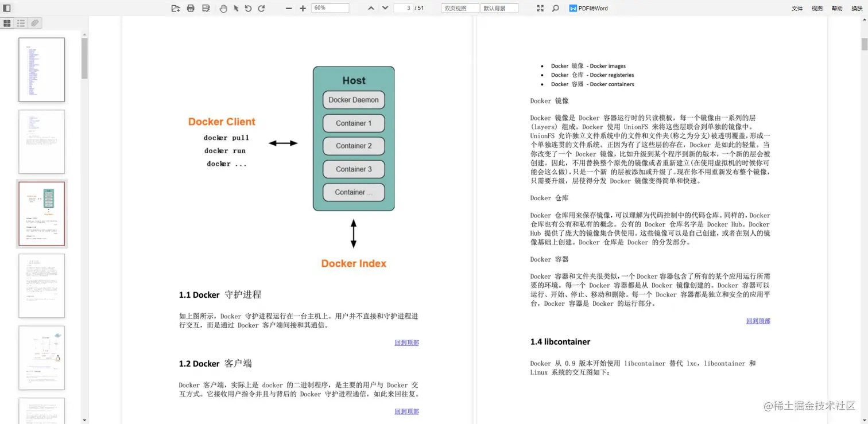
Task: Click the total page count 51 text
Action: [421, 8]
